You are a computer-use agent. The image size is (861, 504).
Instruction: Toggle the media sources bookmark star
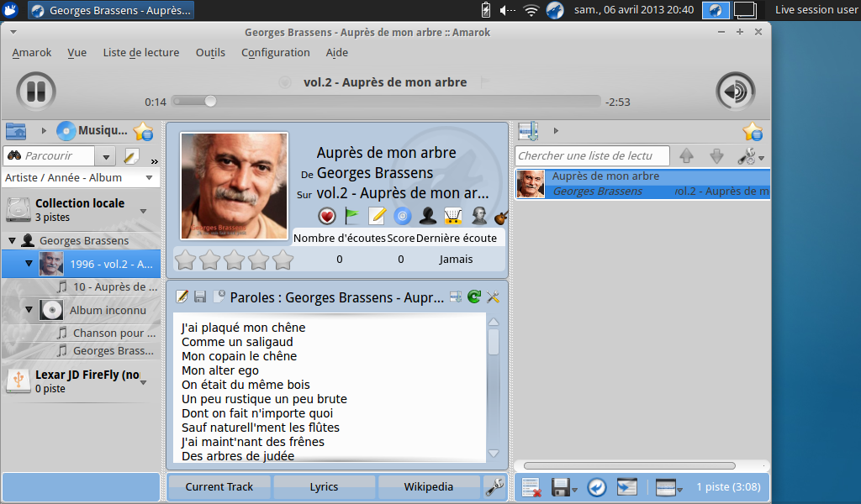pos(143,131)
